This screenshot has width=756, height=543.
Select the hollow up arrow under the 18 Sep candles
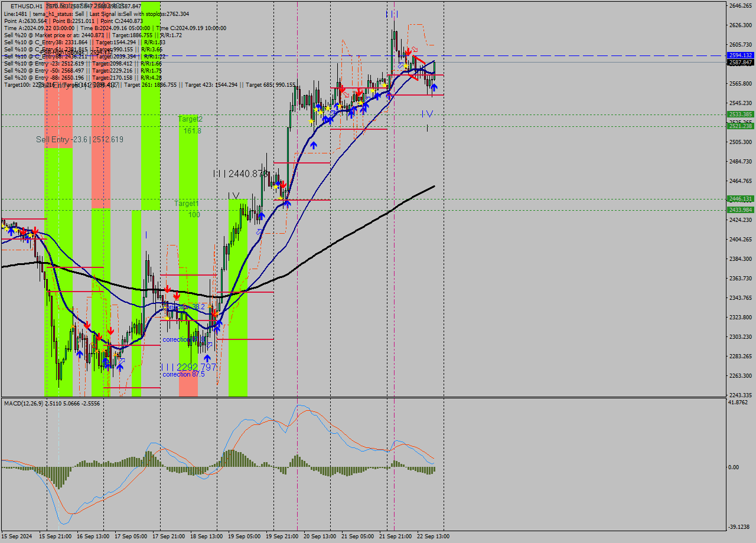tap(209, 345)
